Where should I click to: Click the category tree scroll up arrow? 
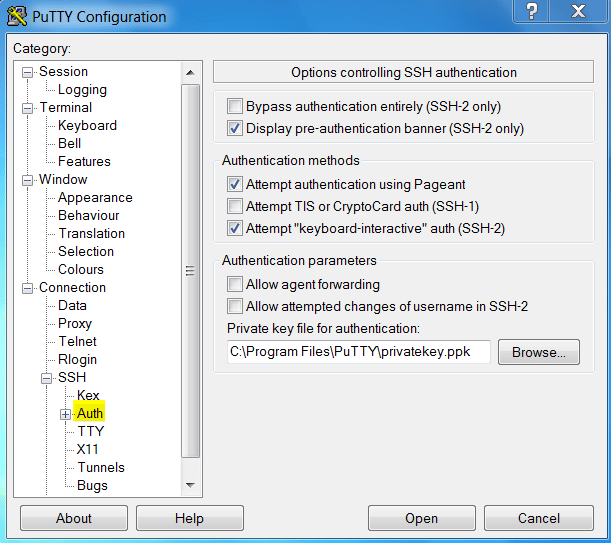tap(190, 73)
